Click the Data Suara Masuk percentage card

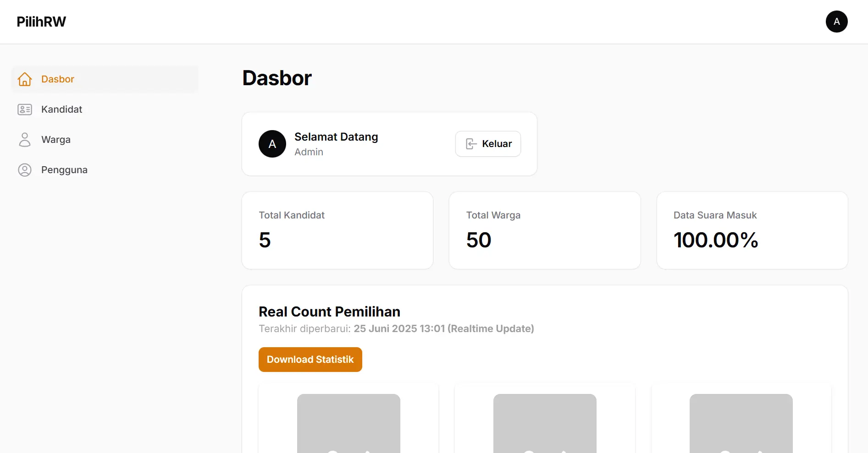coord(752,230)
